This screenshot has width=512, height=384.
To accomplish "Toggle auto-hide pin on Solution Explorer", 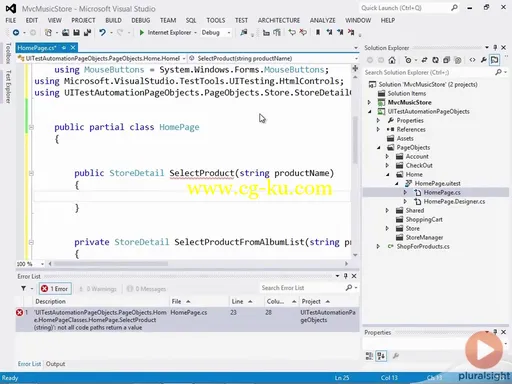I will pyautogui.click(x=495, y=48).
